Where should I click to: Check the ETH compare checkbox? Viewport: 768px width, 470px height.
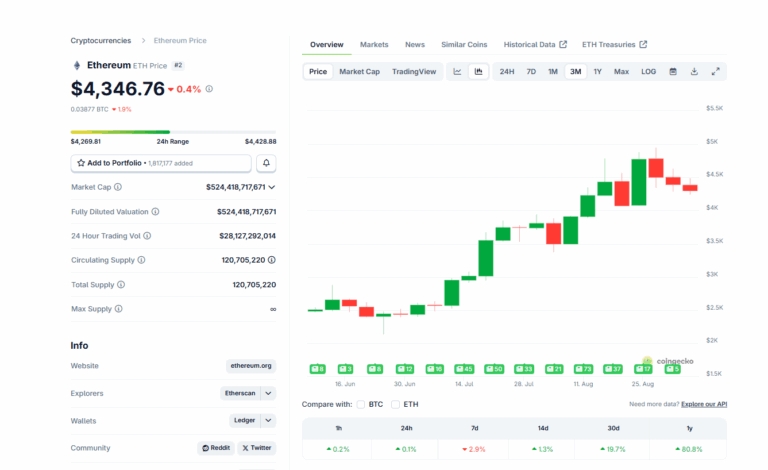pos(396,404)
